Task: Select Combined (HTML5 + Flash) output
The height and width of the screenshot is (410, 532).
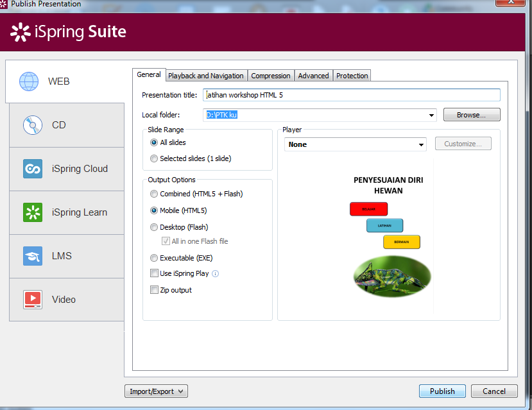Action: click(x=154, y=194)
